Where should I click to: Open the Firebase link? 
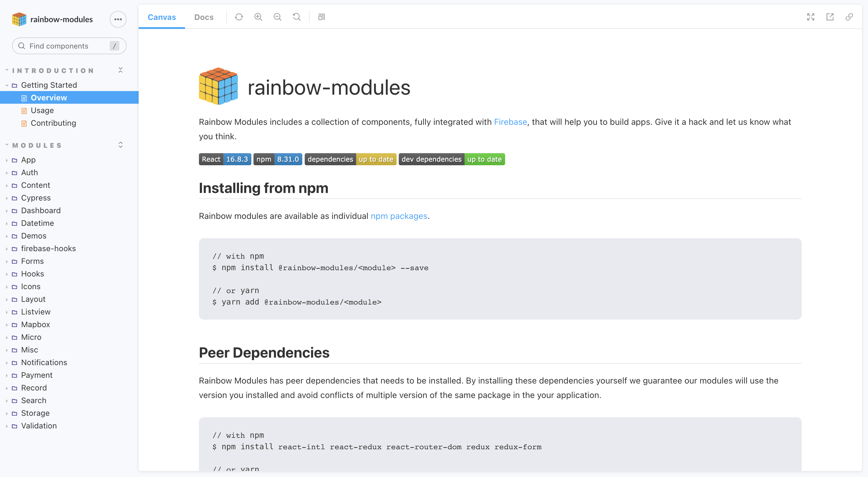pos(510,122)
